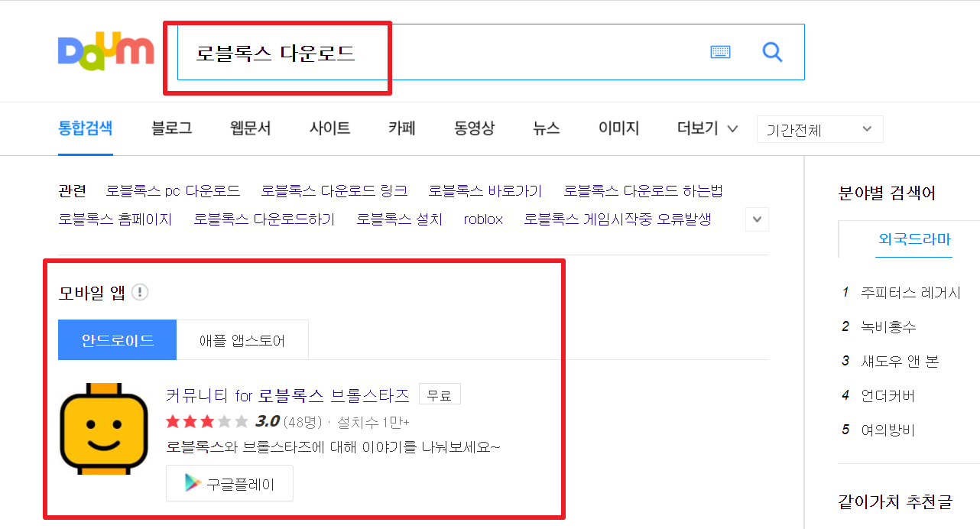Click related search 로블록스 다운로드 링크
Screen dimensions: 980x529
click(x=334, y=190)
